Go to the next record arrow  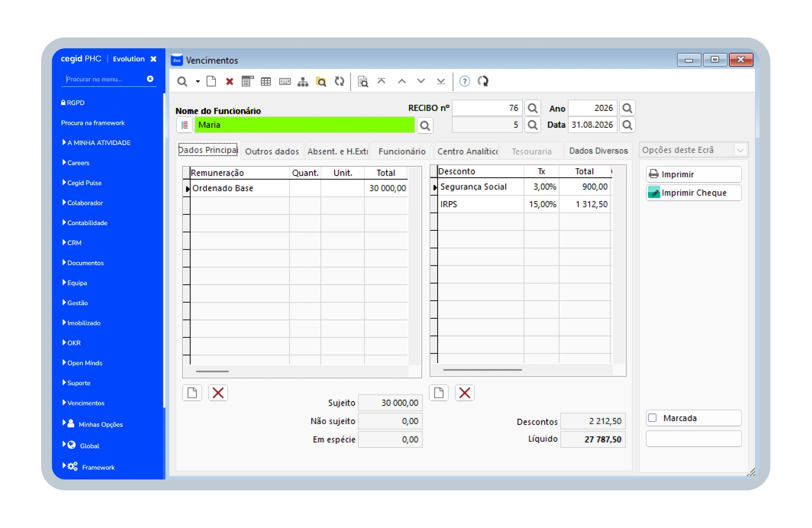421,81
